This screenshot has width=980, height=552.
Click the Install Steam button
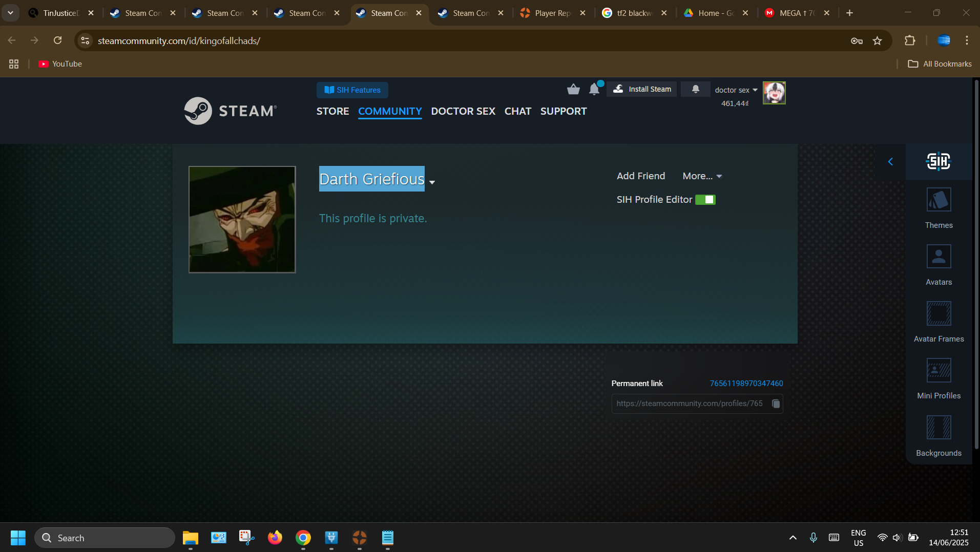click(x=642, y=89)
